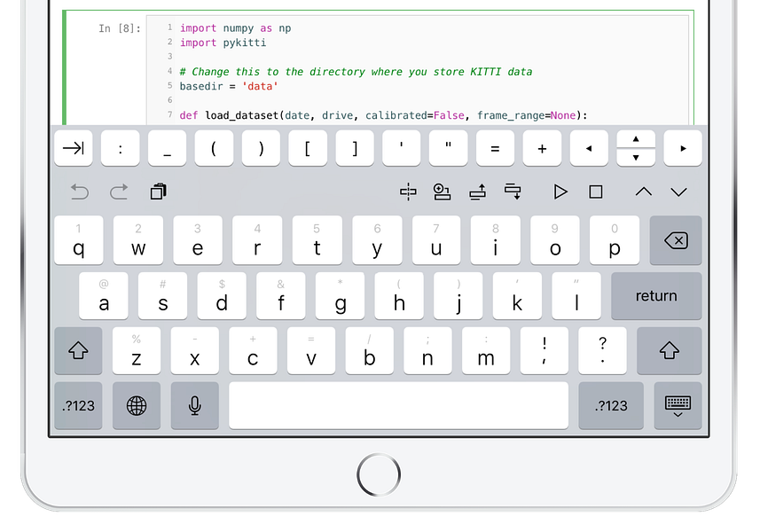Screen dimensions: 760x532
Task: Move cursor right with the arrow key
Action: (x=683, y=148)
